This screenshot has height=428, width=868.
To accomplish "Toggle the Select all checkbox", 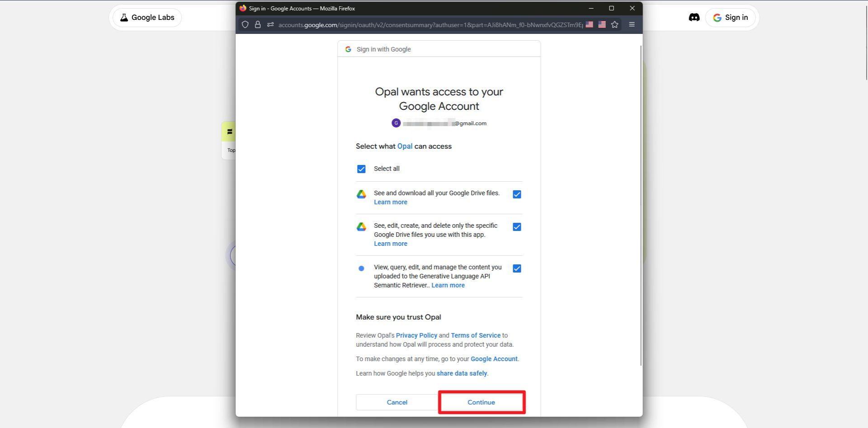I will [x=361, y=169].
